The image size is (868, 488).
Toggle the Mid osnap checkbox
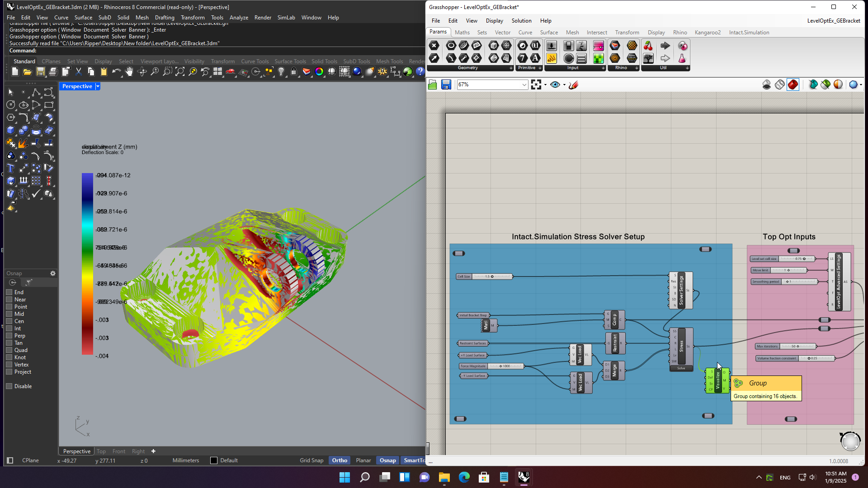(9, 314)
